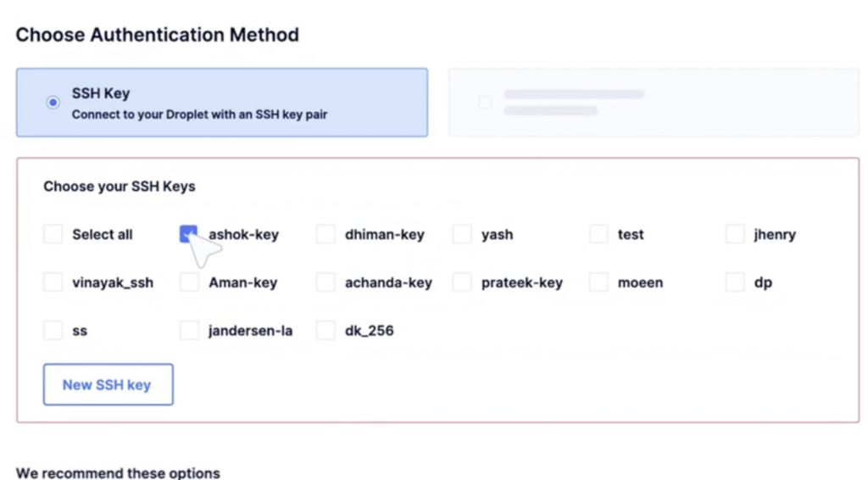The image size is (868, 480).
Task: Tick the yash SSH key checkbox
Action: 462,234
